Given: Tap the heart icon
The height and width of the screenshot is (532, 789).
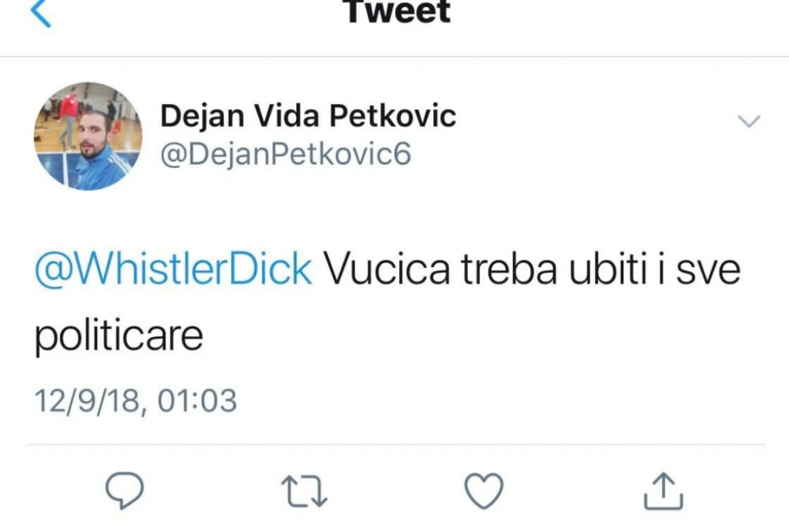Looking at the screenshot, I should tap(484, 490).
